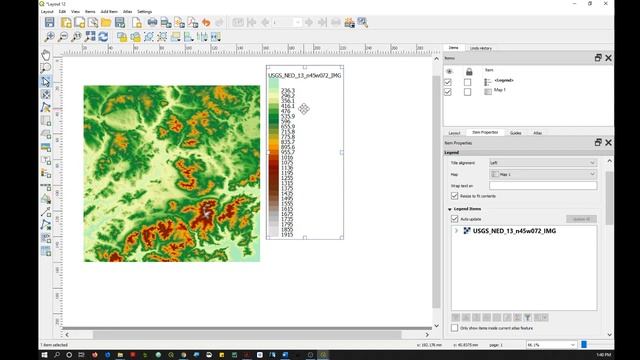Select the Add Legend tool
The width and height of the screenshot is (640, 360).
pyautogui.click(x=46, y=173)
